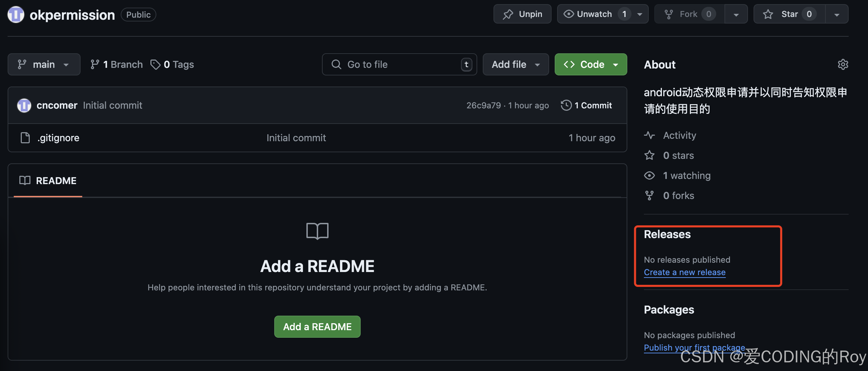868x371 pixels.
Task: Click the 'No packages published' text
Action: (x=690, y=335)
